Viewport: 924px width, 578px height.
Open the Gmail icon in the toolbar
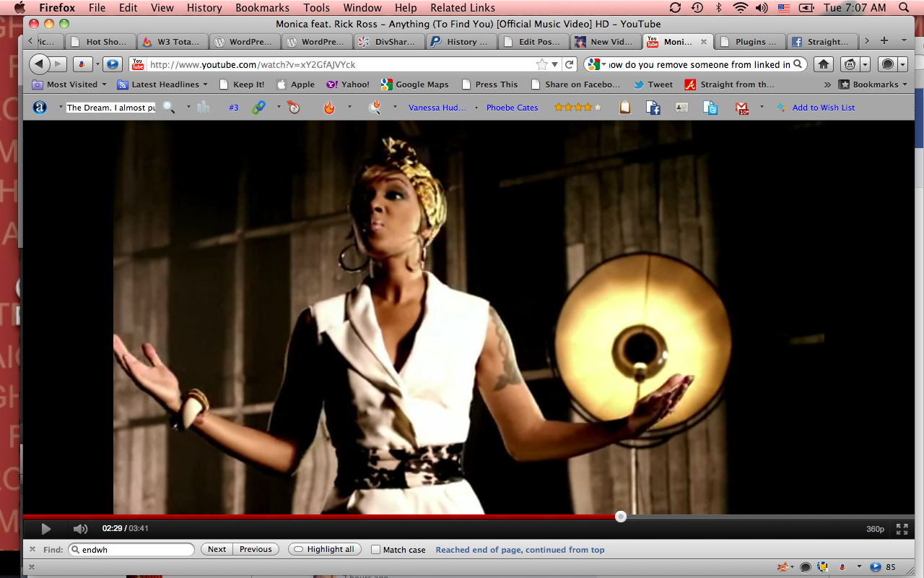[x=742, y=108]
